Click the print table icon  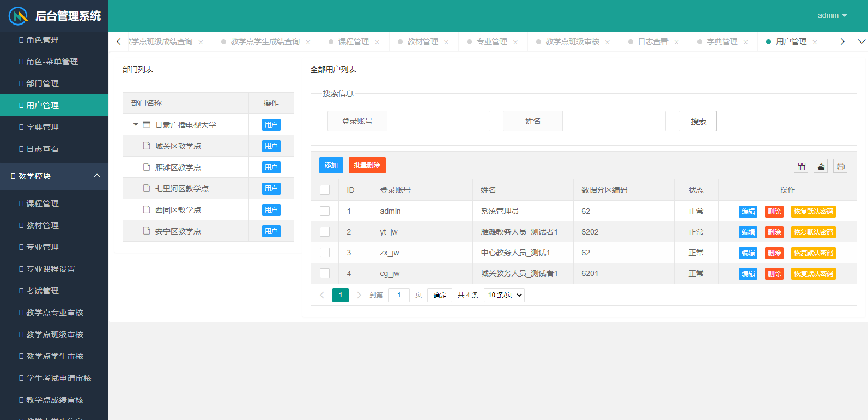(x=840, y=166)
